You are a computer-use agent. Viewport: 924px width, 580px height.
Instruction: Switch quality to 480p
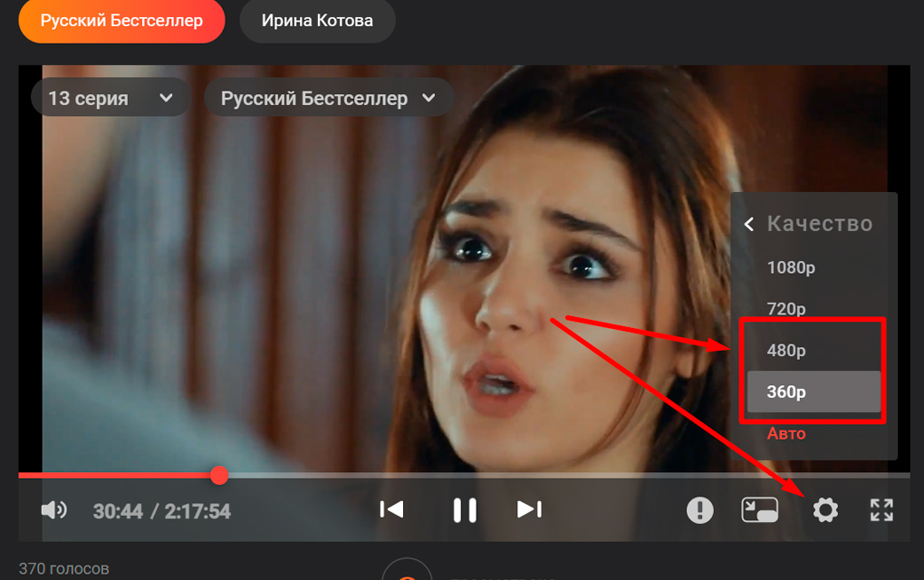785,351
